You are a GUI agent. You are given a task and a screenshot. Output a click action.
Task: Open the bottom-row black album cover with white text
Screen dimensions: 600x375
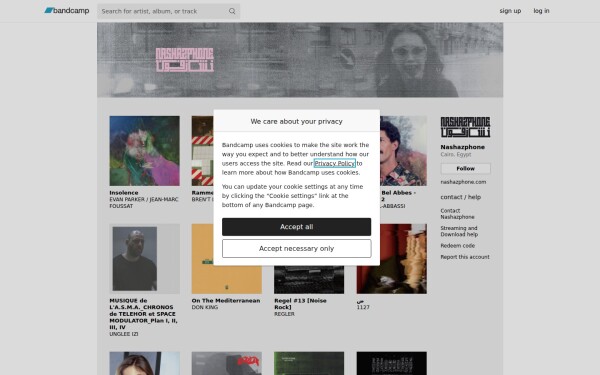tap(392, 363)
